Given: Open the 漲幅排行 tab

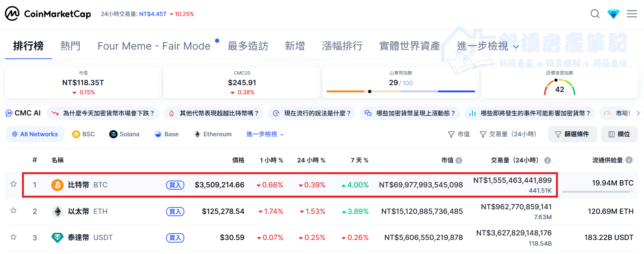Looking at the screenshot, I should (x=342, y=46).
